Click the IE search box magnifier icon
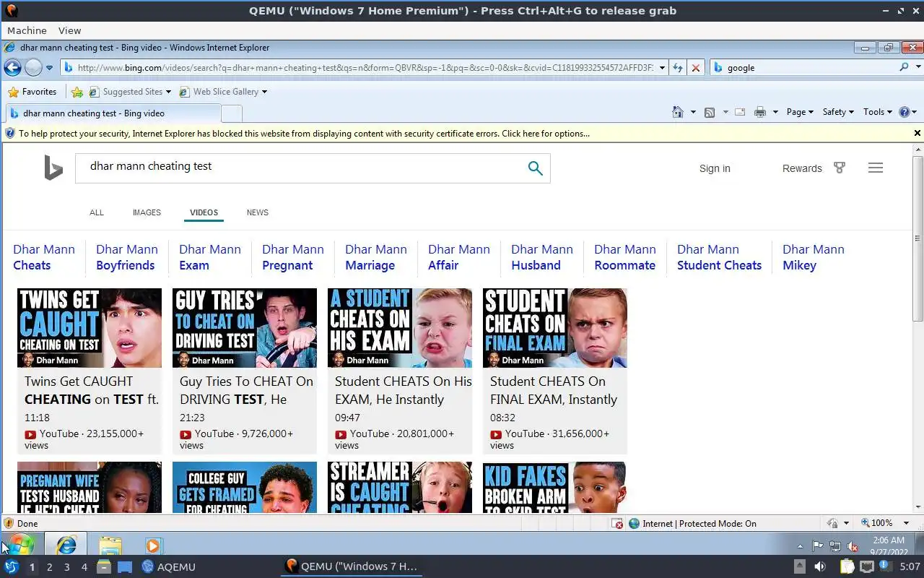Image resolution: width=924 pixels, height=578 pixels. (x=904, y=67)
